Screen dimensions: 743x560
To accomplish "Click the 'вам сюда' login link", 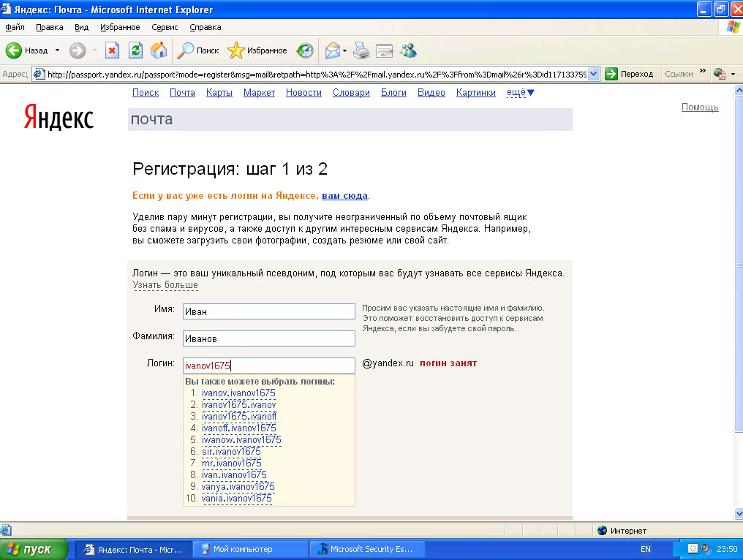I will pyautogui.click(x=344, y=196).
